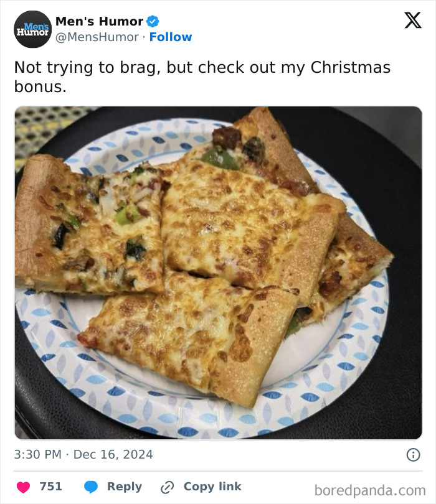
Task: Click the Men's Humor profile avatar
Action: (x=32, y=30)
